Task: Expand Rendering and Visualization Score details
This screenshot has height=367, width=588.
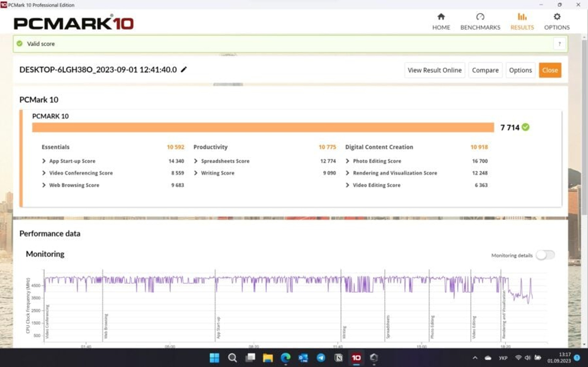Action: tap(347, 173)
